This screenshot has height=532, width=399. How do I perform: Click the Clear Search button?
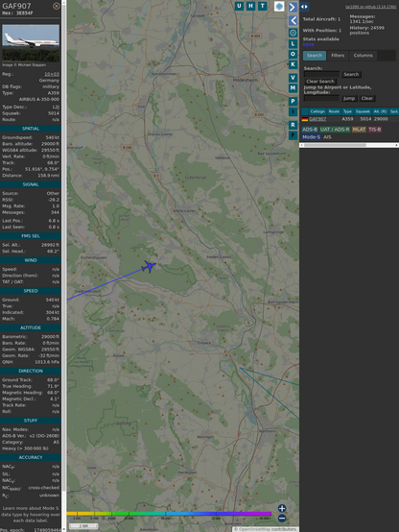click(x=320, y=81)
